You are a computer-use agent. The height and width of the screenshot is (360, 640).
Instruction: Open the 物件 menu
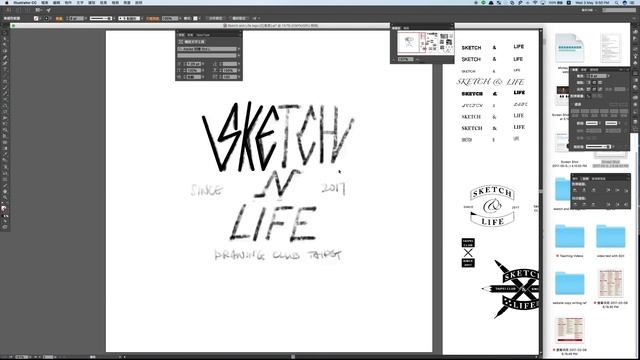[68, 2]
